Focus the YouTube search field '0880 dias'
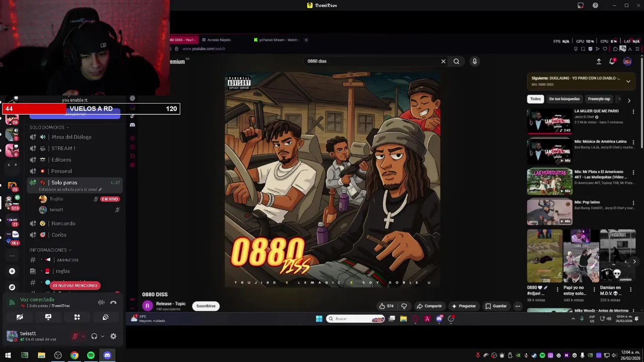 click(371, 61)
